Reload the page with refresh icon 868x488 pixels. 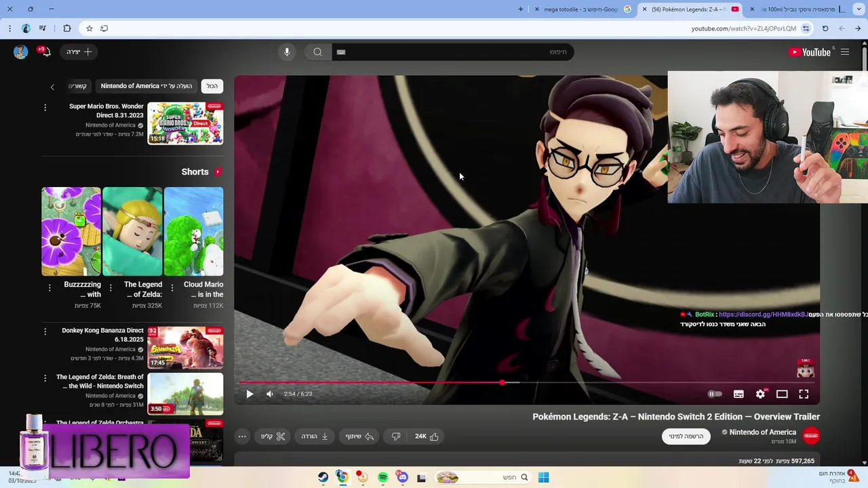click(x=825, y=28)
